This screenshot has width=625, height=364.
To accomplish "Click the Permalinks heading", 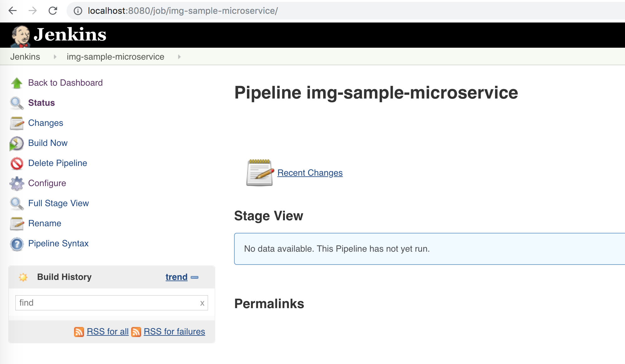I will pos(269,304).
